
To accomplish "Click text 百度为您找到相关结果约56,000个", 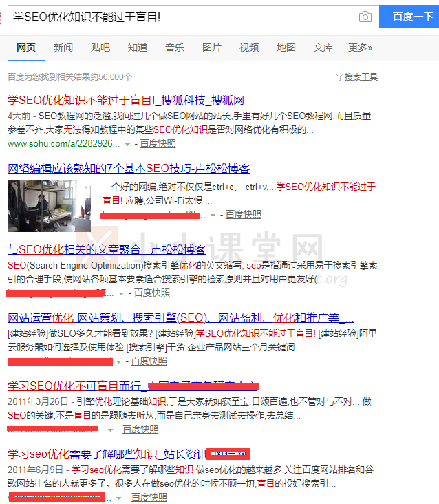I will click(x=69, y=77).
